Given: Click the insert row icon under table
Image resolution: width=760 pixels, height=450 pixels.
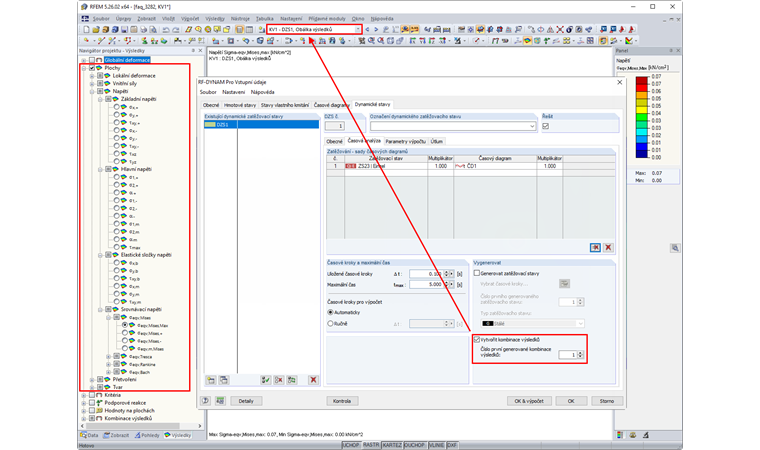Looking at the screenshot, I should 595,248.
